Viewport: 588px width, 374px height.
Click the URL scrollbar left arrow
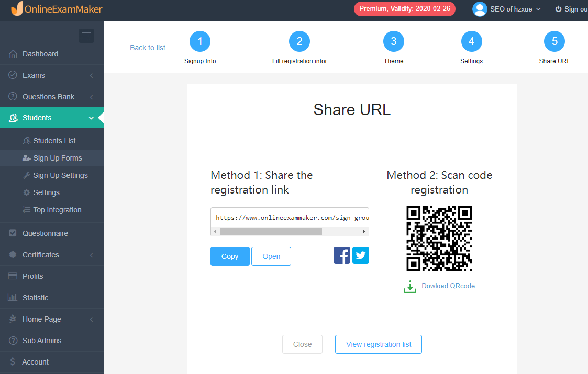(215, 232)
